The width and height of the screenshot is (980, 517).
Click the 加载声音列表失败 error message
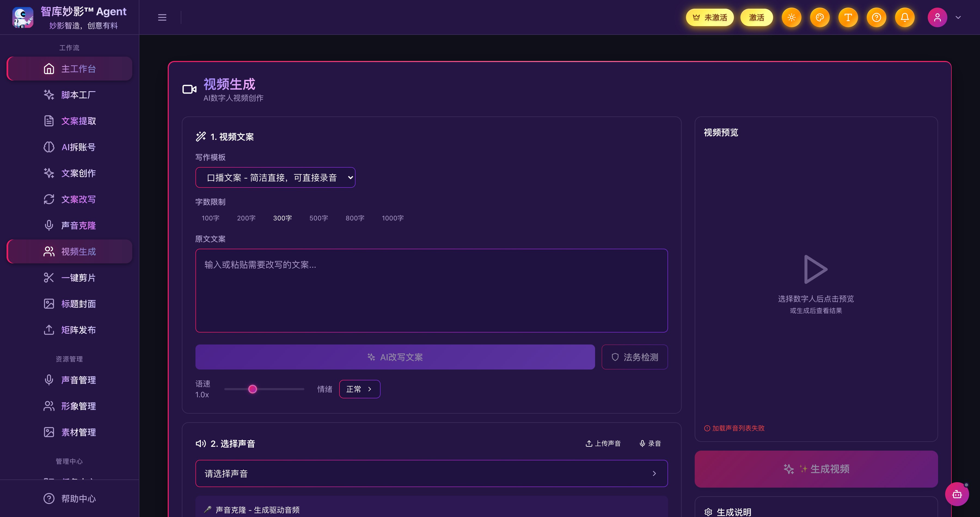point(734,428)
